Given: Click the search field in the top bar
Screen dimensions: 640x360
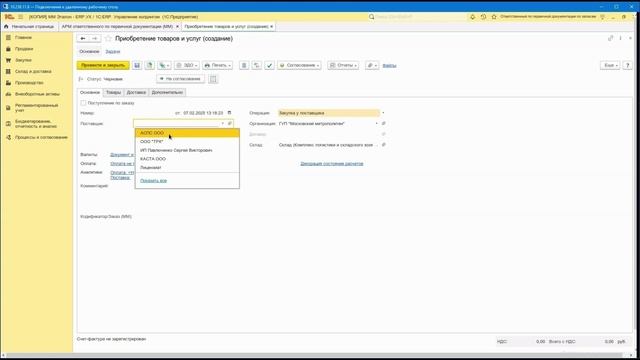Looking at the screenshot, I should 417,17.
